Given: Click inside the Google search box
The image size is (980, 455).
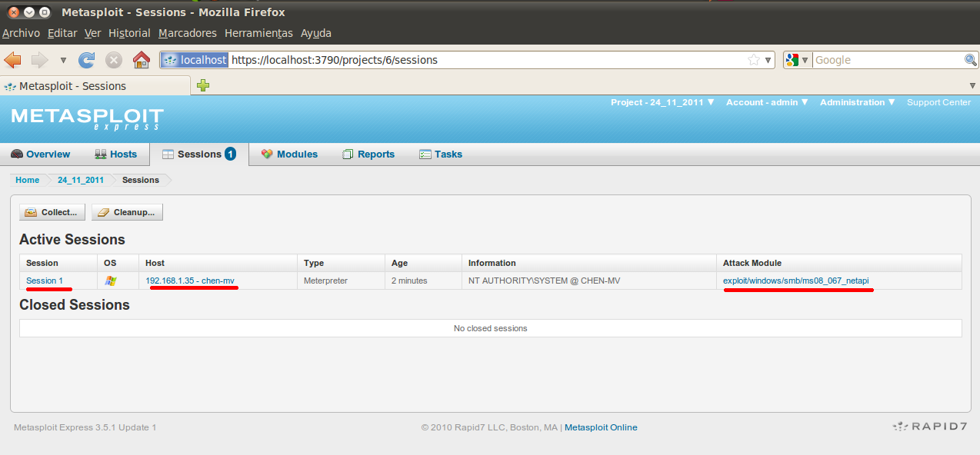Looking at the screenshot, I should [x=885, y=59].
